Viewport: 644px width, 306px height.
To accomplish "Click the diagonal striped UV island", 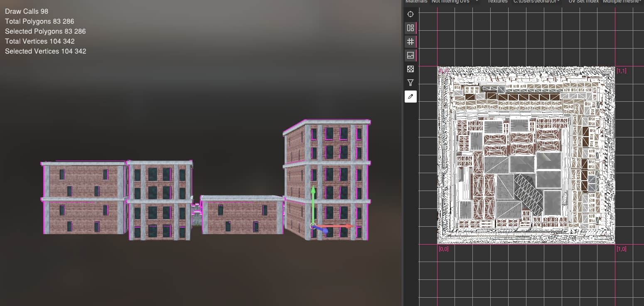I will [528, 193].
